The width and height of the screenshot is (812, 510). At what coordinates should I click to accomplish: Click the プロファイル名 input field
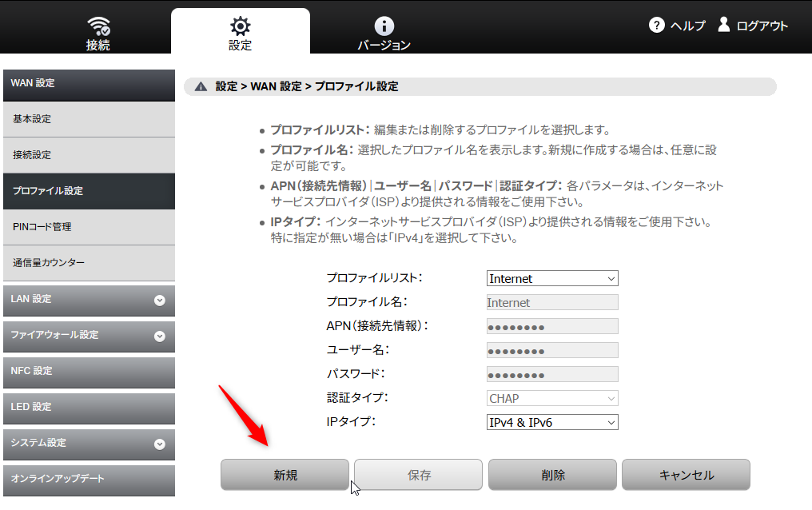(x=551, y=302)
